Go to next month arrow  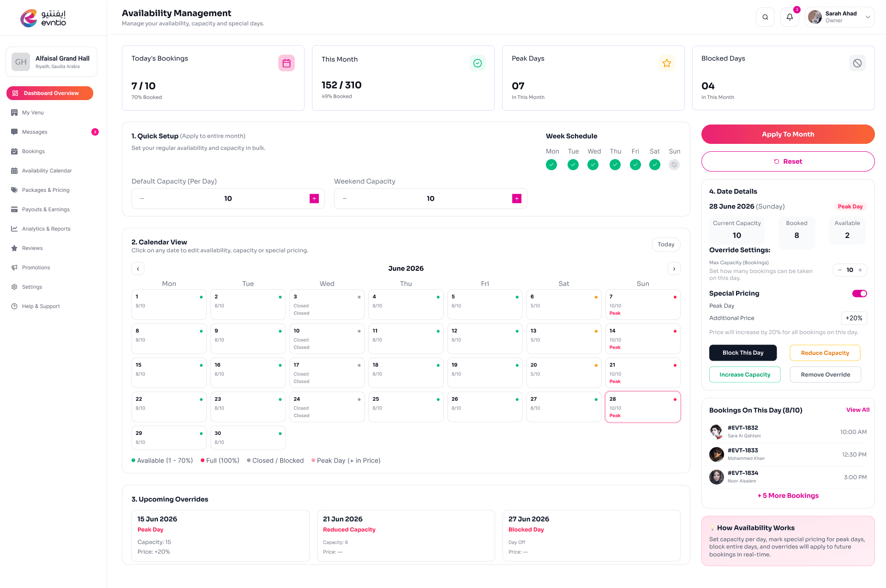coord(674,269)
